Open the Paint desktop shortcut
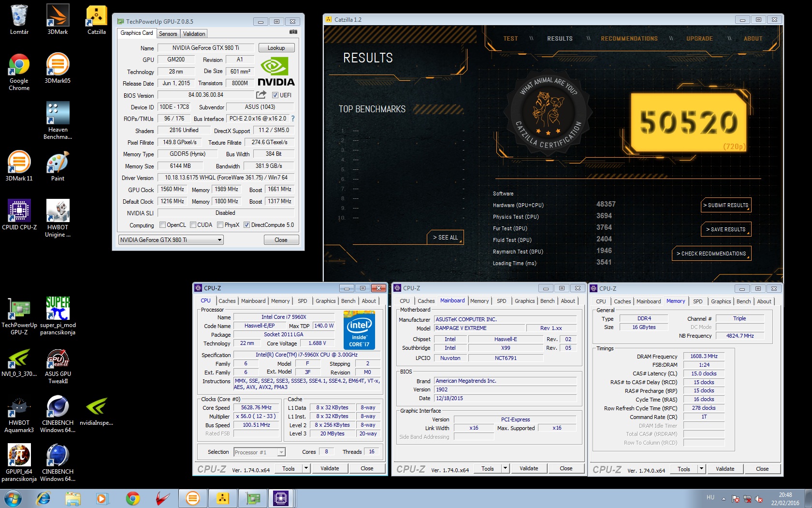 tap(58, 166)
